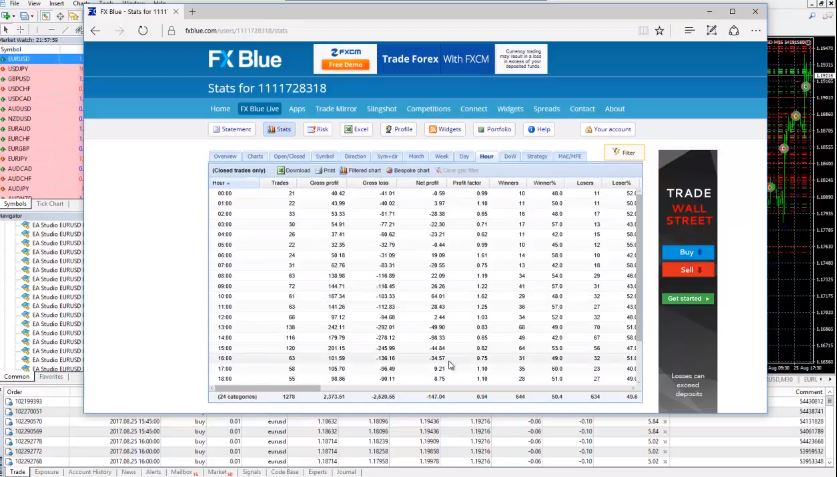Open Trade Mirror navigation link
This screenshot has width=837, height=477.
coord(336,109)
